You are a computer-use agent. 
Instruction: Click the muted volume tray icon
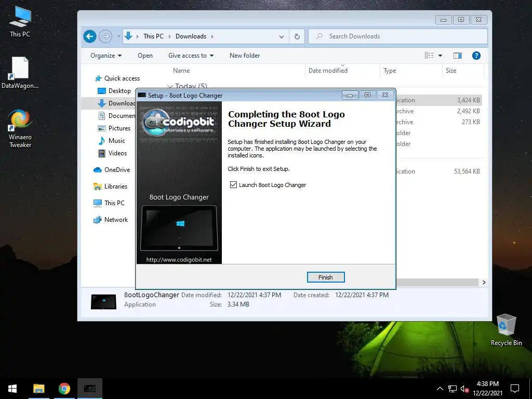pos(464,389)
